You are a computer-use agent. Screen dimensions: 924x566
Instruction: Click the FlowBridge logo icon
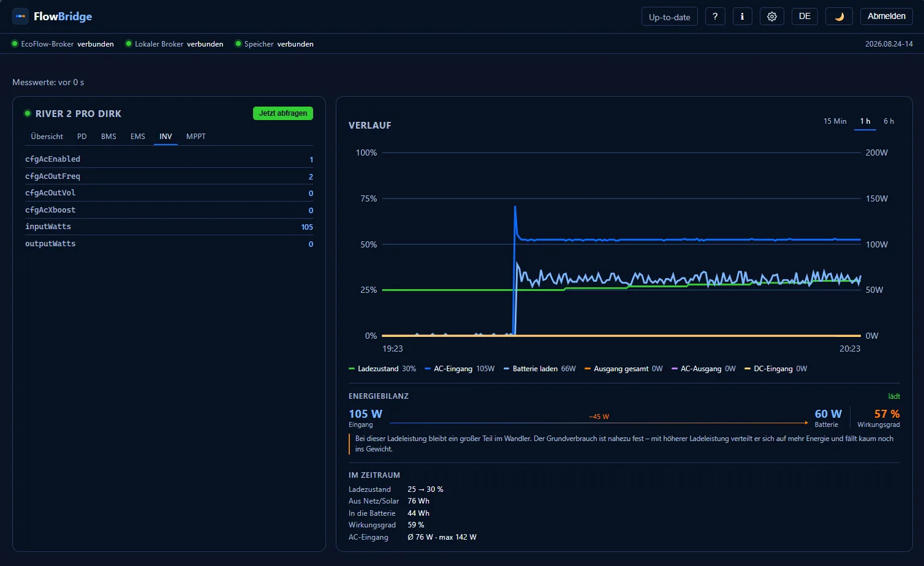click(x=20, y=17)
